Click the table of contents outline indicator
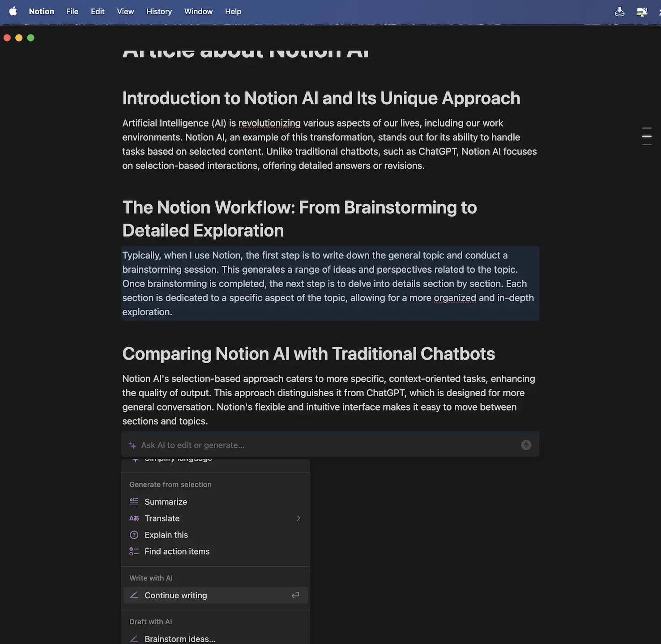661x644 pixels. tap(647, 136)
